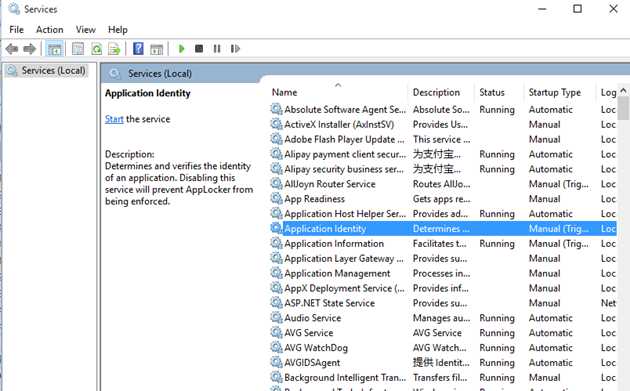Open the View menu
Screen dimensions: 630x391
86,30
